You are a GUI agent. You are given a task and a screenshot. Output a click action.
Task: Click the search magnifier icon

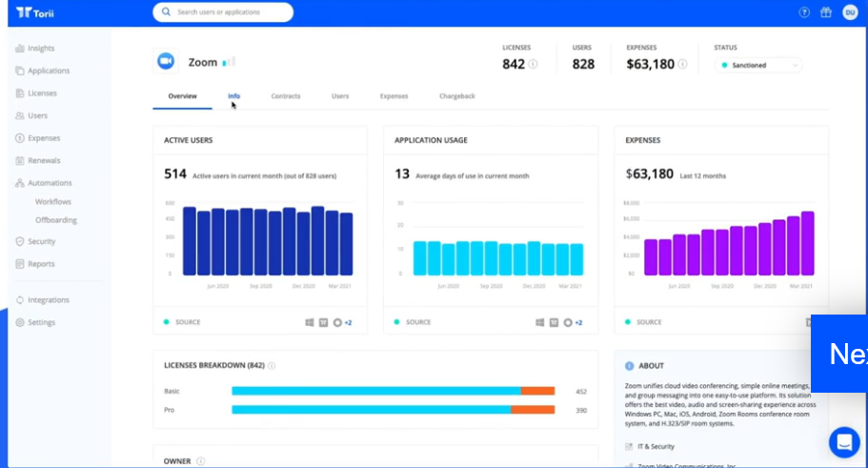coord(166,11)
